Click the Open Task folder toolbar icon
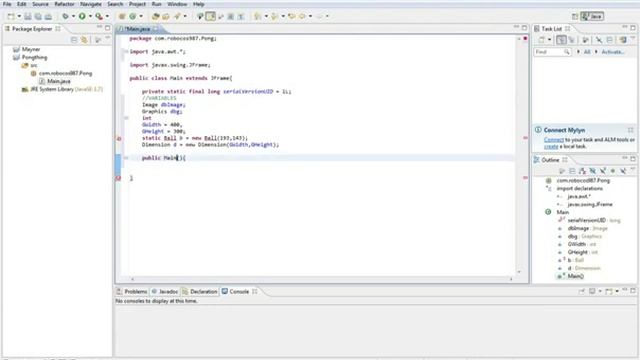 click(x=166, y=16)
